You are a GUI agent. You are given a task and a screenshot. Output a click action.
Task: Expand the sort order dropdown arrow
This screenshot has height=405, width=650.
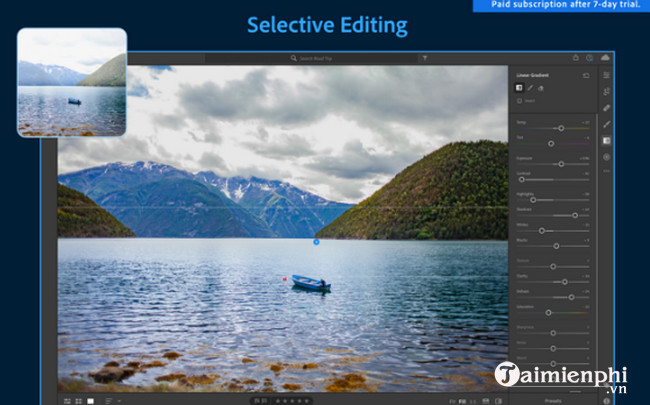coord(119,401)
